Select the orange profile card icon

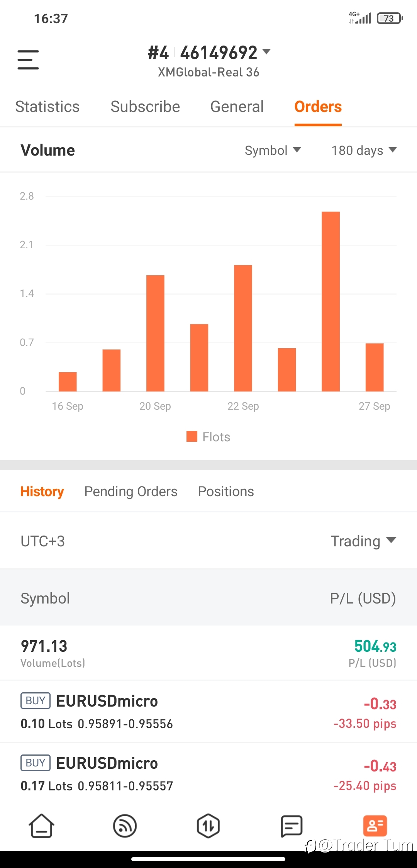(x=375, y=826)
